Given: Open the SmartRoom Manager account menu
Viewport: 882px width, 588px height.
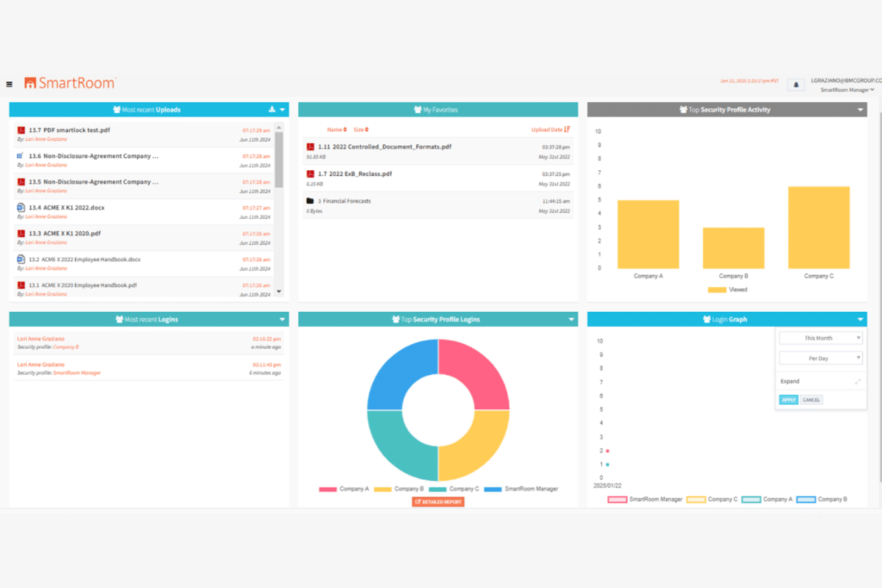Looking at the screenshot, I should (x=846, y=89).
